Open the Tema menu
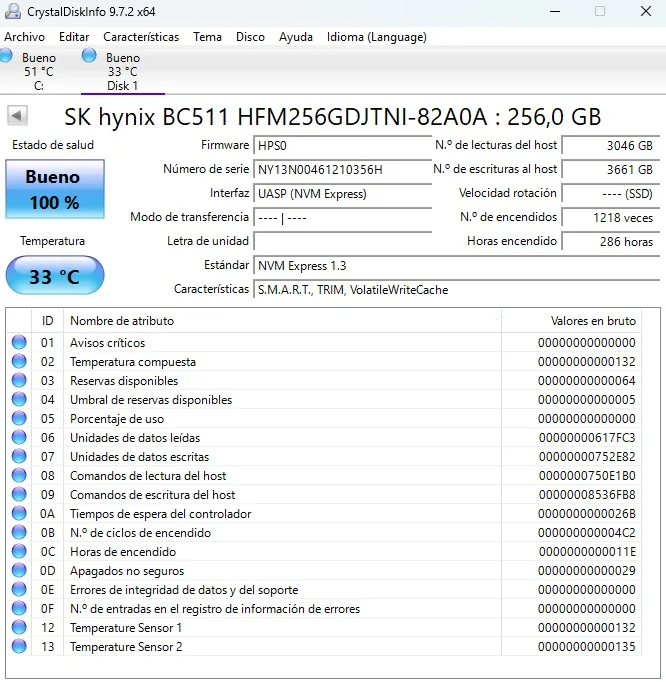Screen dimensions: 666x682 tap(207, 37)
